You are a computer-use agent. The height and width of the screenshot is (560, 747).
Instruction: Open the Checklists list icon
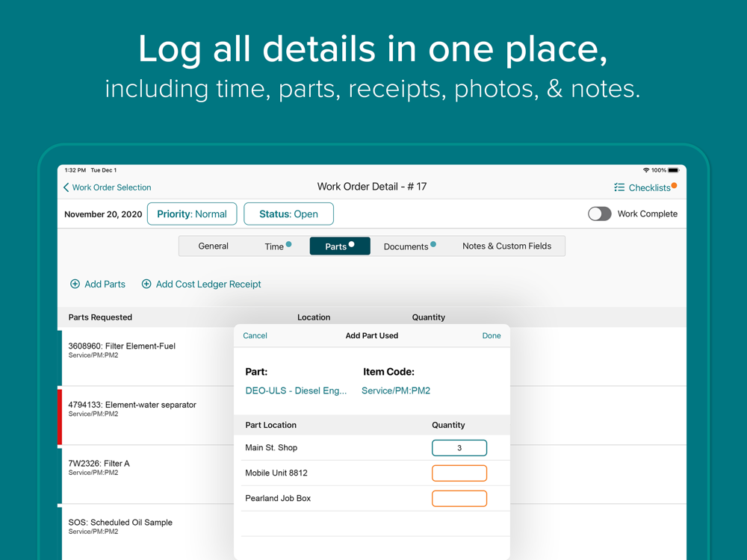[619, 187]
